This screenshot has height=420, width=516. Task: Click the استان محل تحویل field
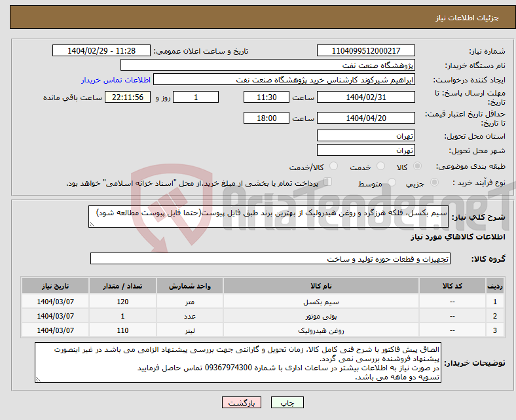[366, 135]
